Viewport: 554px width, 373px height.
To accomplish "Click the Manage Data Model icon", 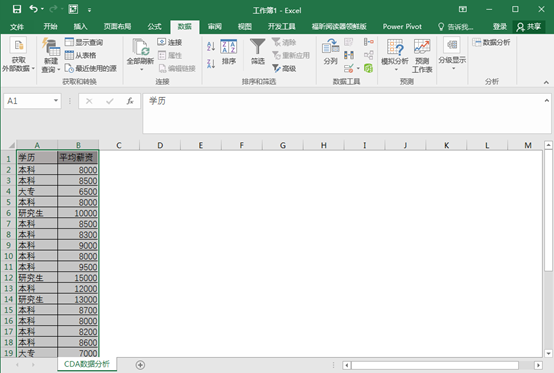I will pyautogui.click(x=369, y=68).
